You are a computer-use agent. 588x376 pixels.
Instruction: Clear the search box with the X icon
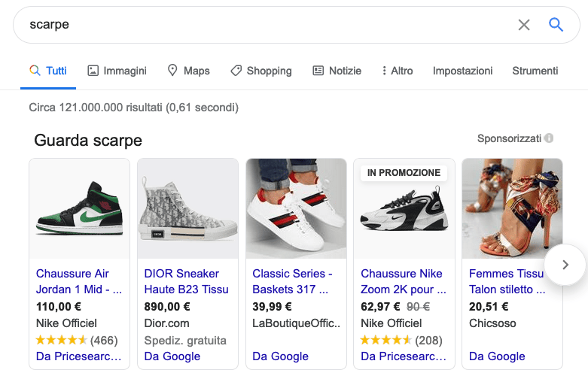pyautogui.click(x=524, y=25)
